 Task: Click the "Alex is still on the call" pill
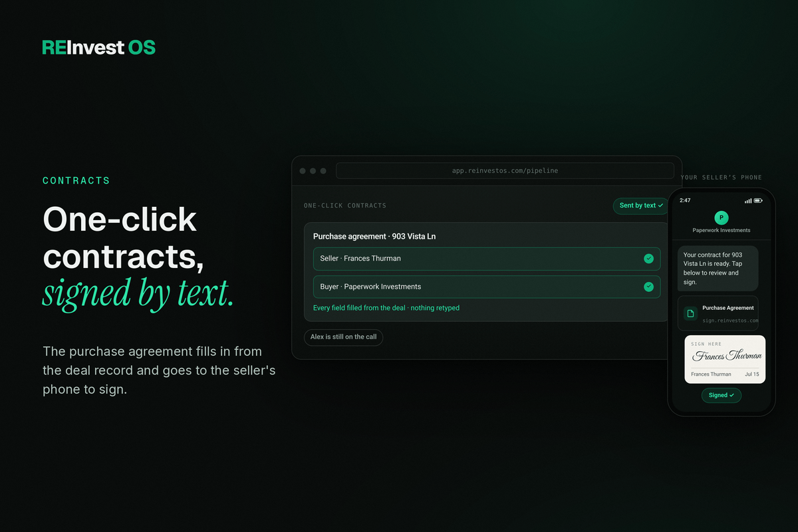[x=343, y=337]
